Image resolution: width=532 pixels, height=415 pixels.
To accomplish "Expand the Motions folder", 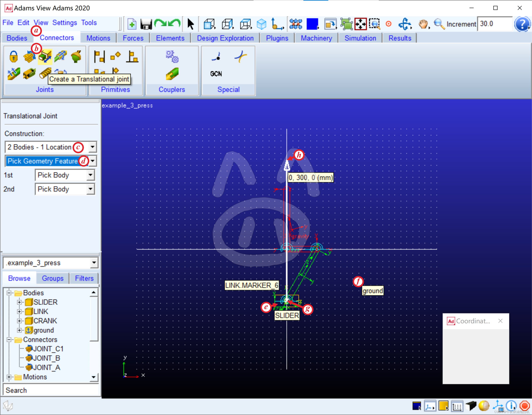I will (x=9, y=377).
